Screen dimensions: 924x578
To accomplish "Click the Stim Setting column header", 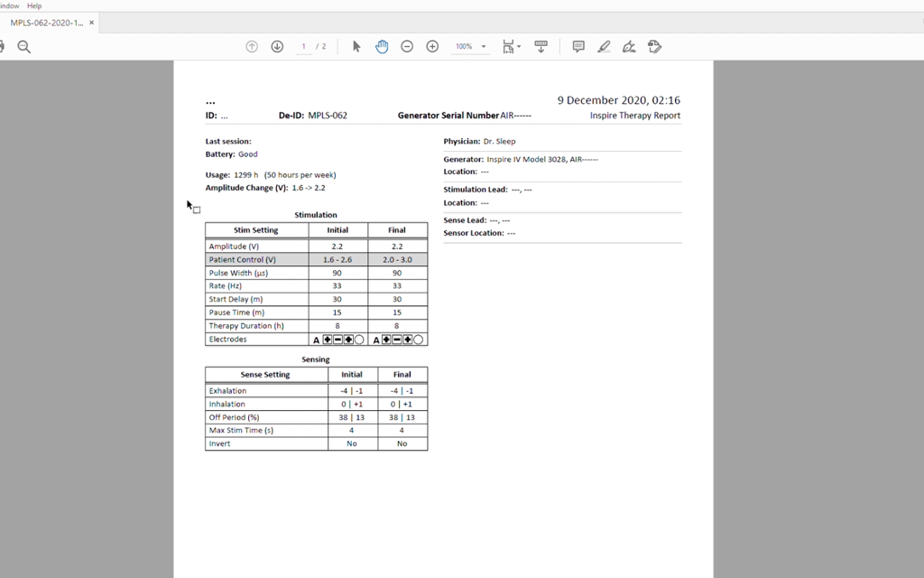I will 256,230.
